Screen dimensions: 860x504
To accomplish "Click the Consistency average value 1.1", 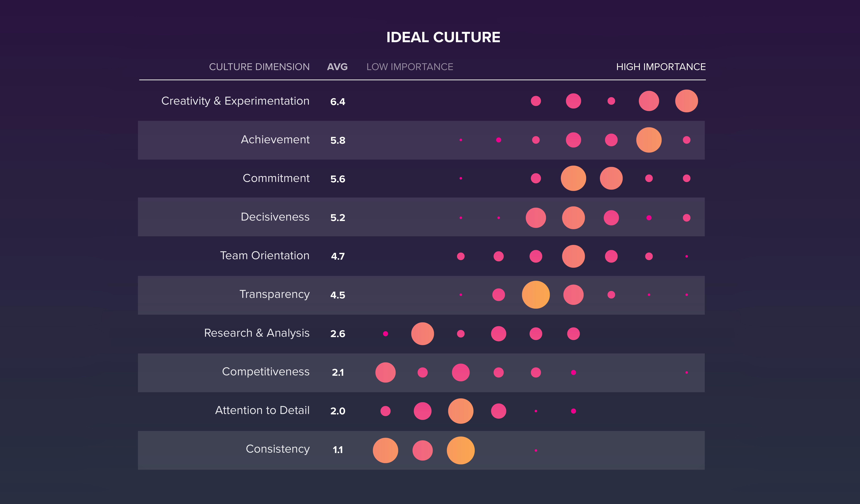I will [x=338, y=450].
